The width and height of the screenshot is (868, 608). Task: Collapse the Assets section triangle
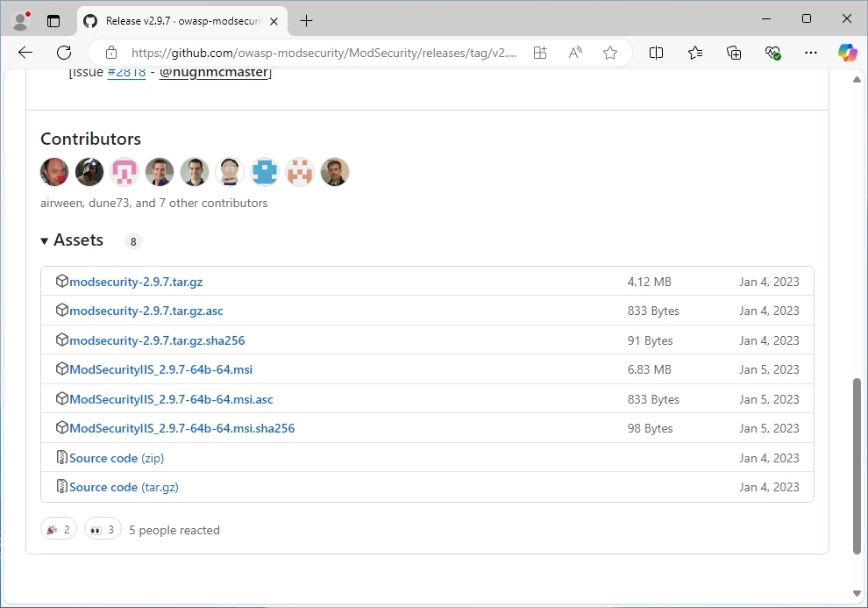pos(45,241)
